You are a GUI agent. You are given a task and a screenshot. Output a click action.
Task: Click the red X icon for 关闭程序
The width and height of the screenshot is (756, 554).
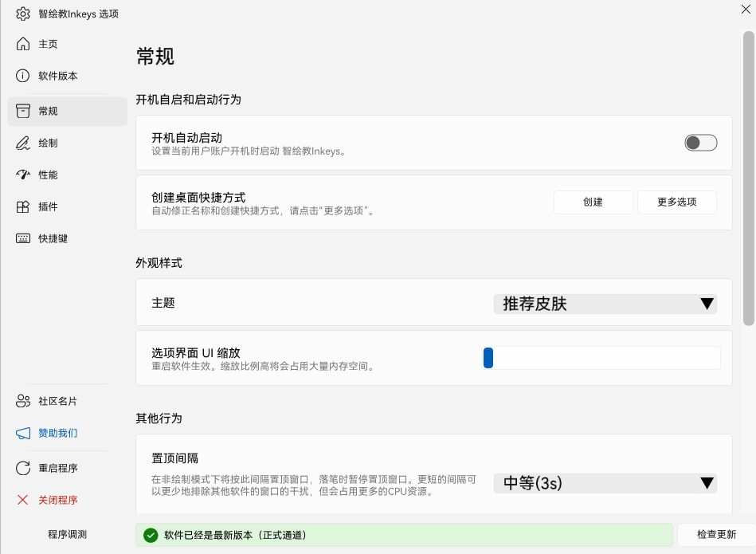tap(22, 500)
